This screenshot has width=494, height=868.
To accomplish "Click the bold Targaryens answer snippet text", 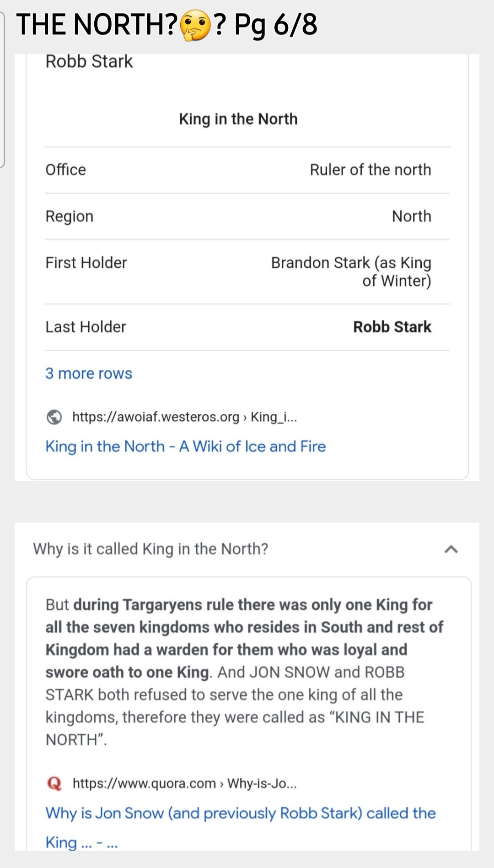I will (x=244, y=638).
